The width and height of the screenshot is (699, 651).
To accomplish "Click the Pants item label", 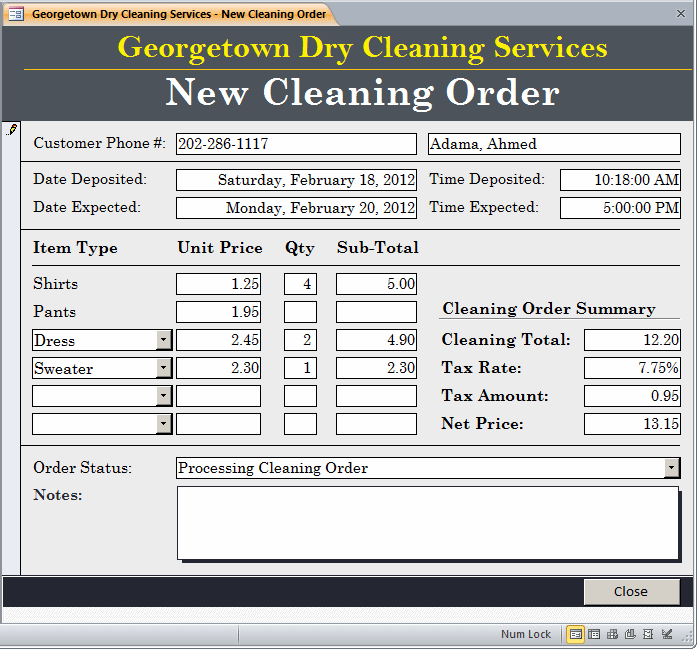I will point(54,312).
